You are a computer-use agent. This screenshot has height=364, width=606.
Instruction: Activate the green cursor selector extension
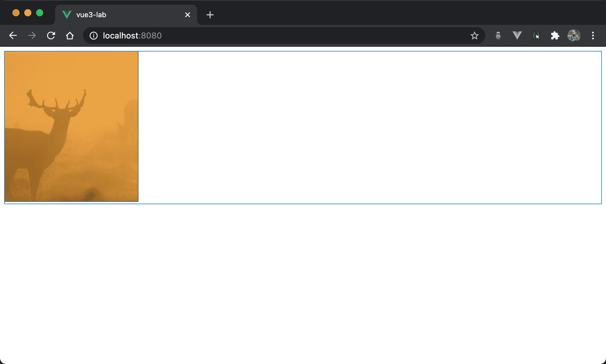pyautogui.click(x=536, y=36)
